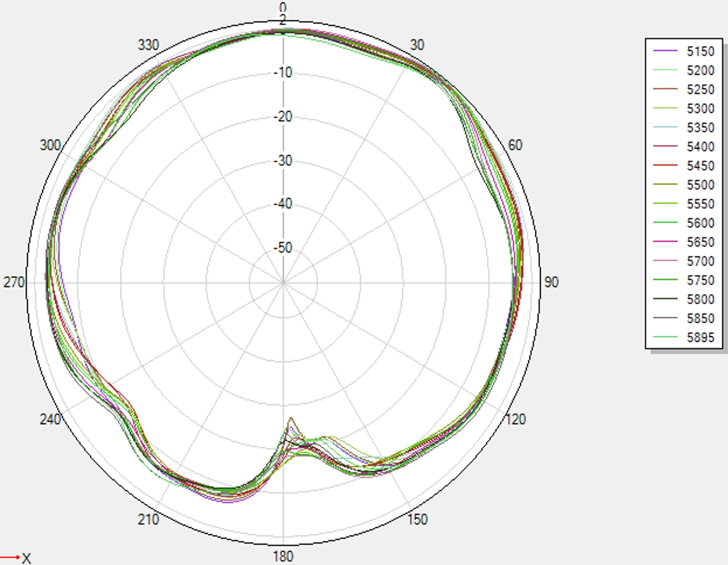
Task: Choose the 5400 trace in legend
Action: [684, 146]
